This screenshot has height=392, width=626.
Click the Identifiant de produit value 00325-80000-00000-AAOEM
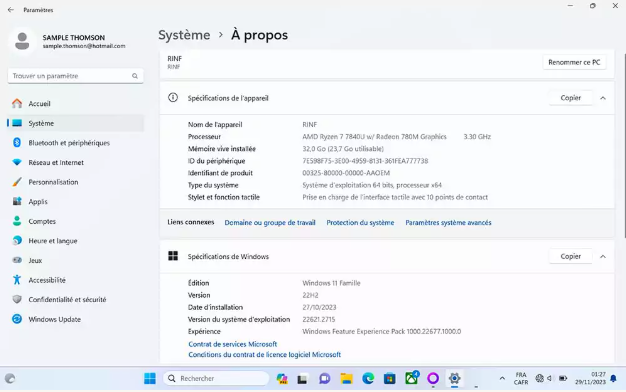[346, 173]
